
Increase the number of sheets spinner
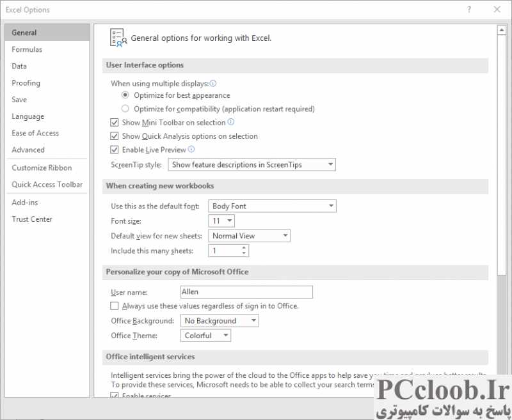coord(244,248)
